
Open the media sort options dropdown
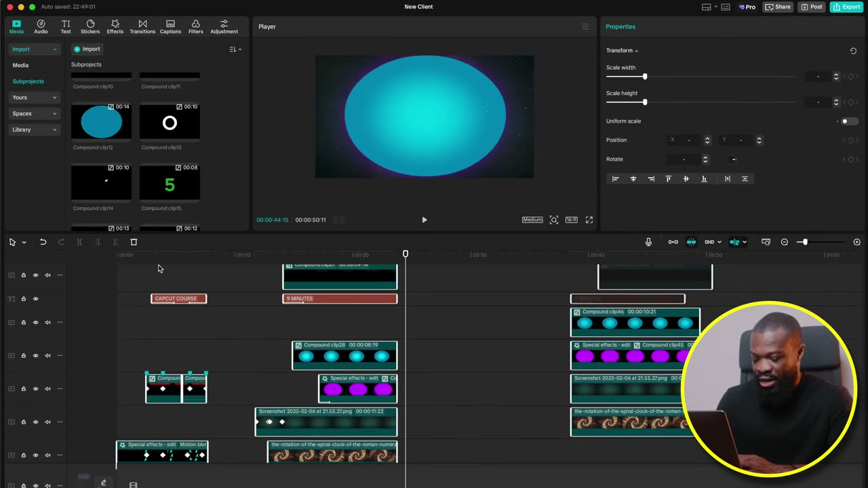(x=235, y=49)
